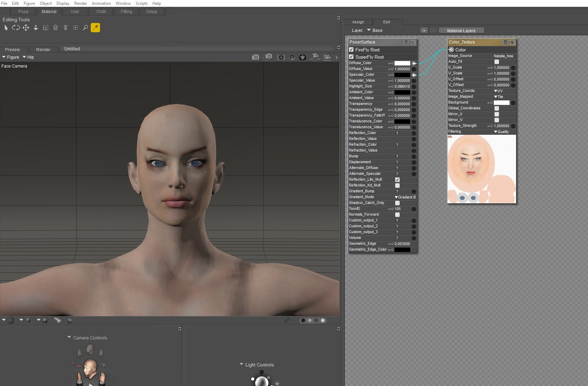588x386 pixels.
Task: Toggle the FireFly Root checkbox
Action: 351,50
